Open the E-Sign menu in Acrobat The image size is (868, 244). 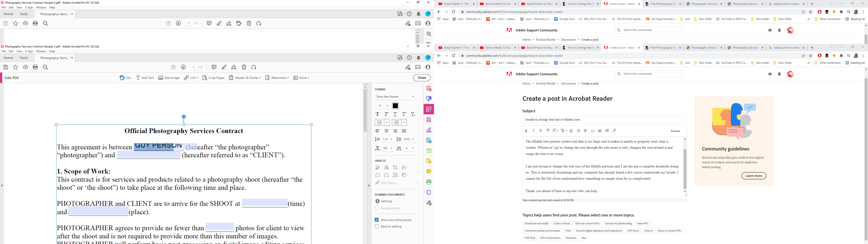point(29,51)
